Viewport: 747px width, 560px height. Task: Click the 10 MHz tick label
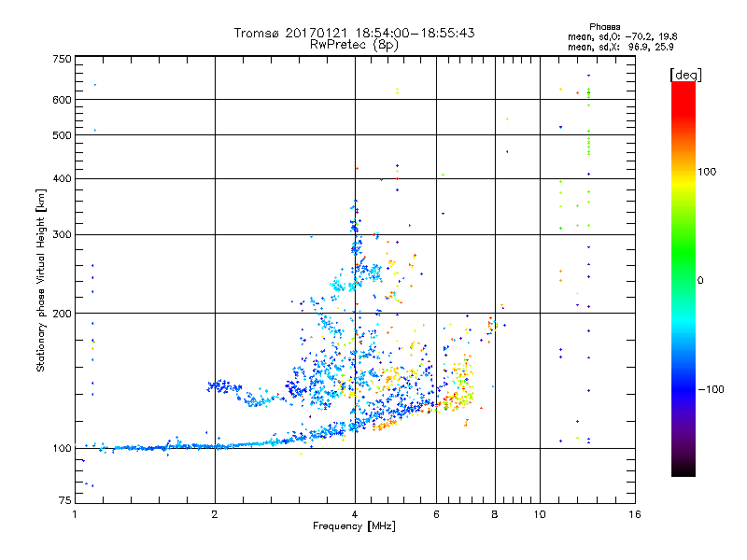540,514
